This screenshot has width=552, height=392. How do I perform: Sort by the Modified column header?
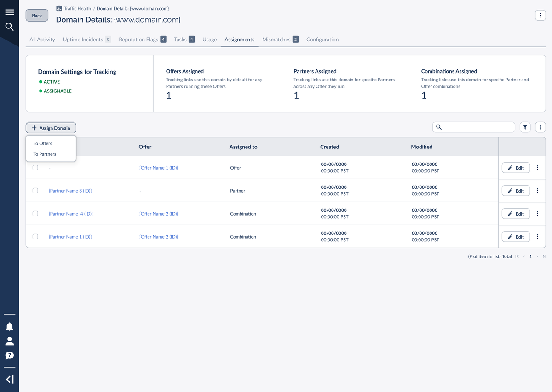tap(422, 147)
